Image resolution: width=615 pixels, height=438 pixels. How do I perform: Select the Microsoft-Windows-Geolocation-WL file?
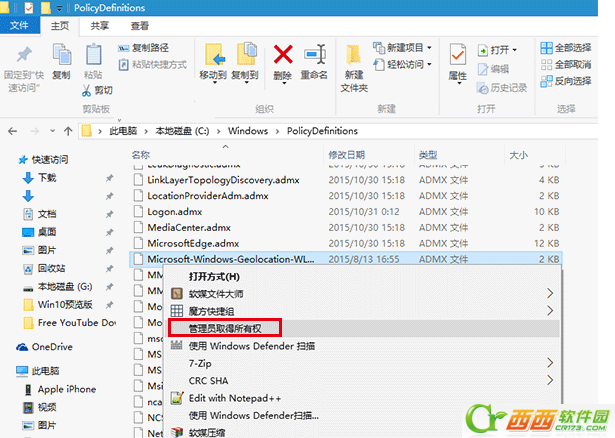(346, 259)
